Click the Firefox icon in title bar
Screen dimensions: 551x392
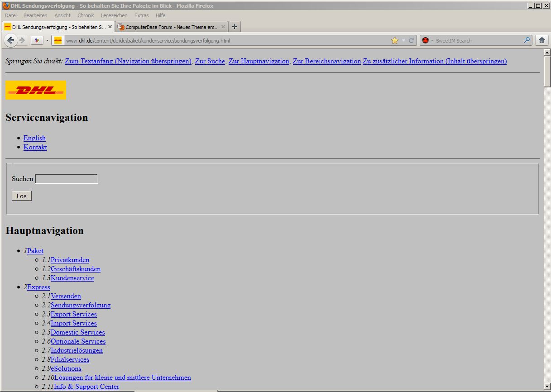pyautogui.click(x=5, y=5)
